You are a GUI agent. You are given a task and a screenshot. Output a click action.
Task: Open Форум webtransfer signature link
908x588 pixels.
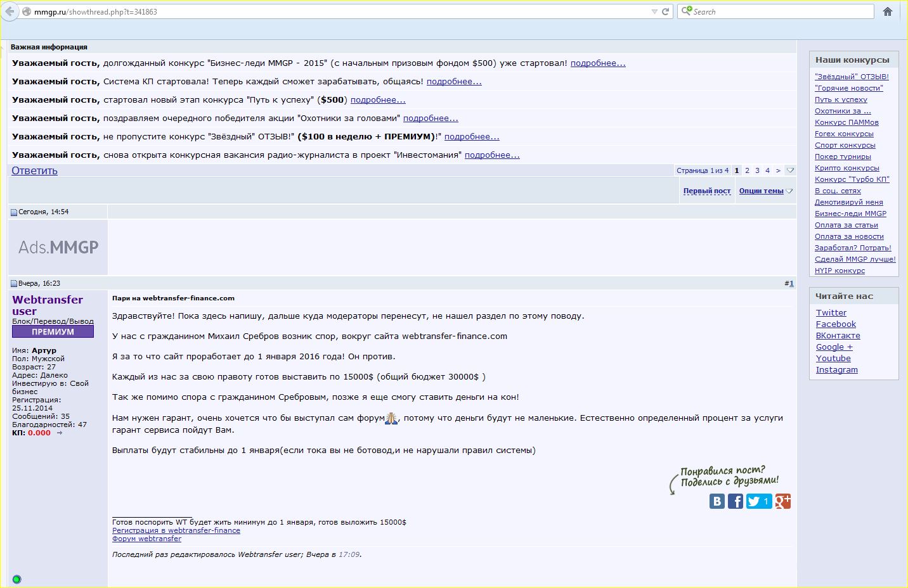[146, 539]
